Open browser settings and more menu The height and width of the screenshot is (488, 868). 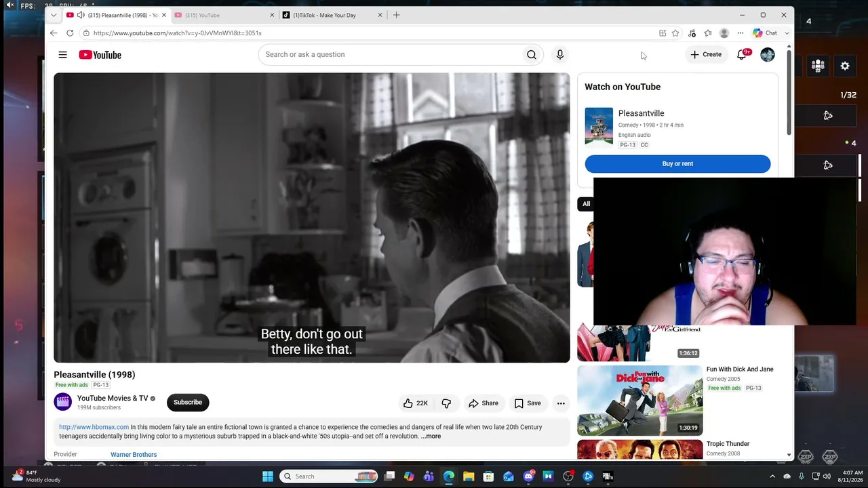[741, 33]
